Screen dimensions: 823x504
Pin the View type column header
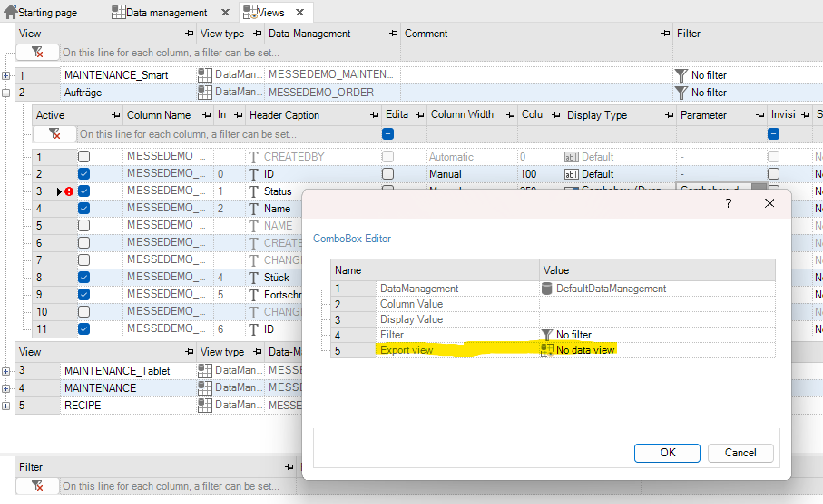(x=257, y=34)
